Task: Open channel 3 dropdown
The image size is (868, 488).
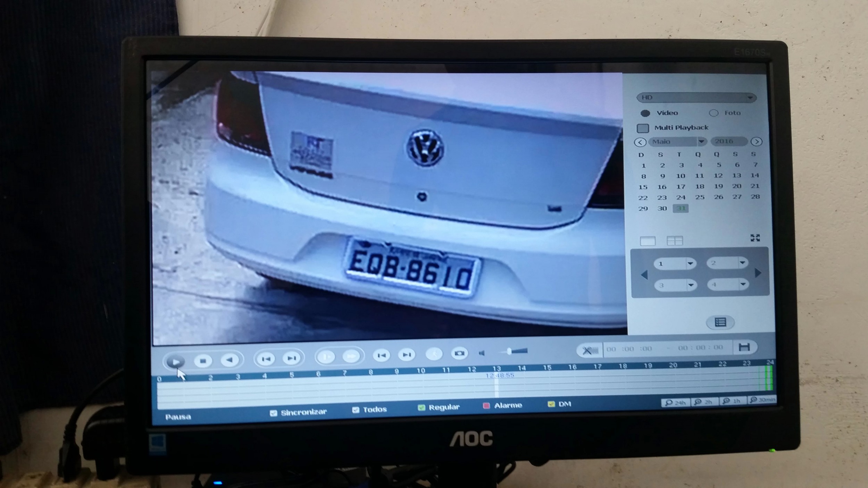Action: click(675, 285)
